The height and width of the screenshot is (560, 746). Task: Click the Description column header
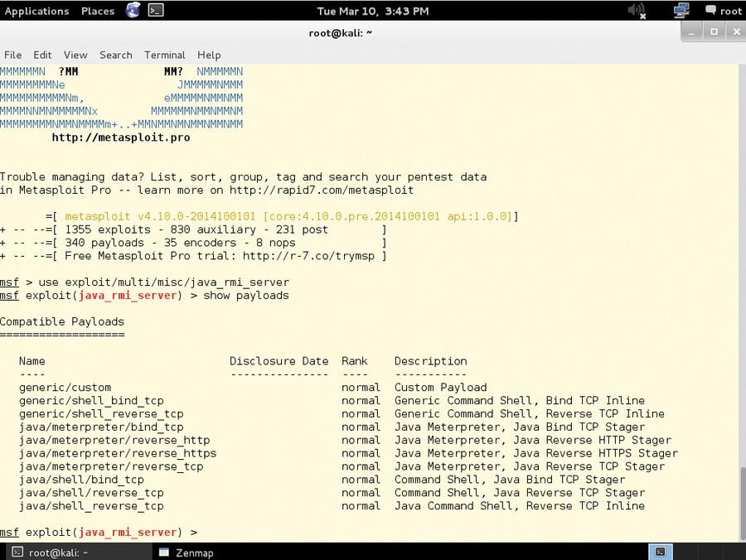click(x=430, y=361)
